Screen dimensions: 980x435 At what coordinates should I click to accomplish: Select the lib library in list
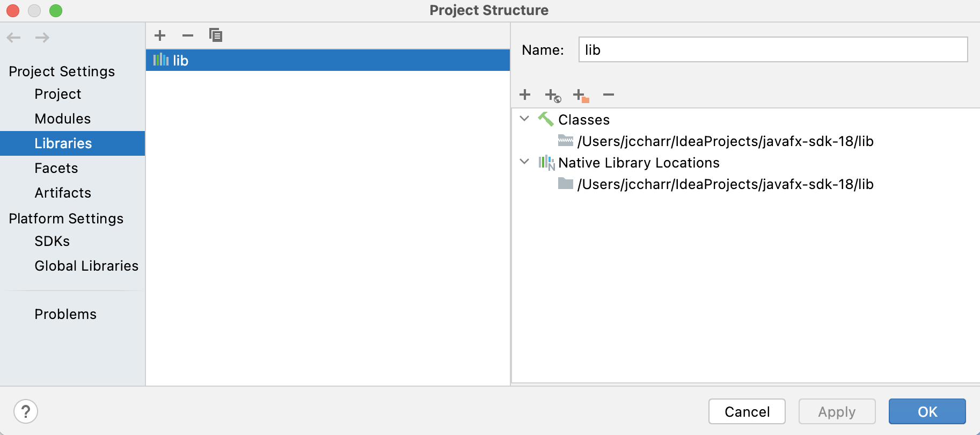tap(180, 61)
